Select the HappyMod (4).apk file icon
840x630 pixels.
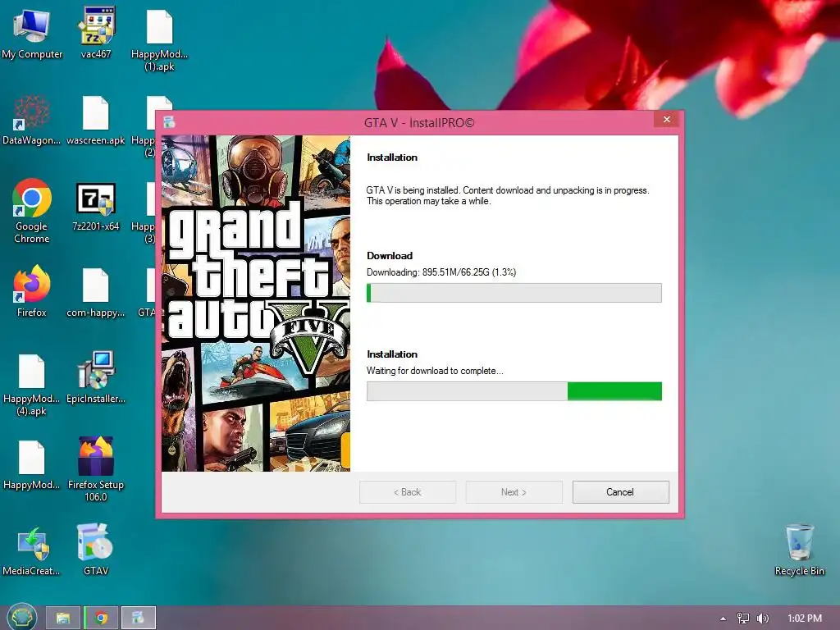[x=32, y=384]
